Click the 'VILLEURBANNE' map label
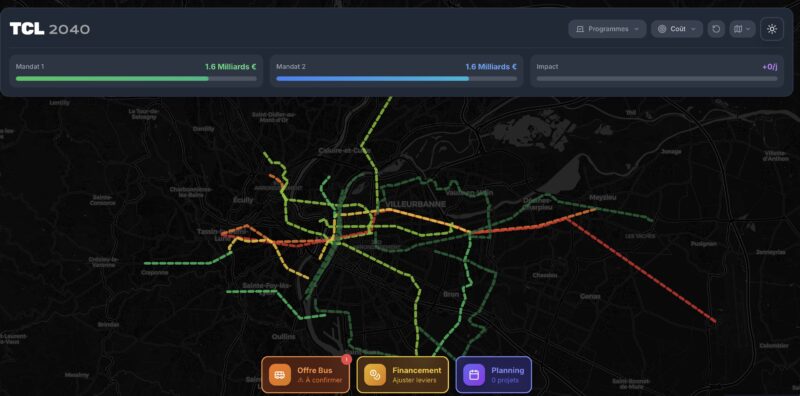 415,204
